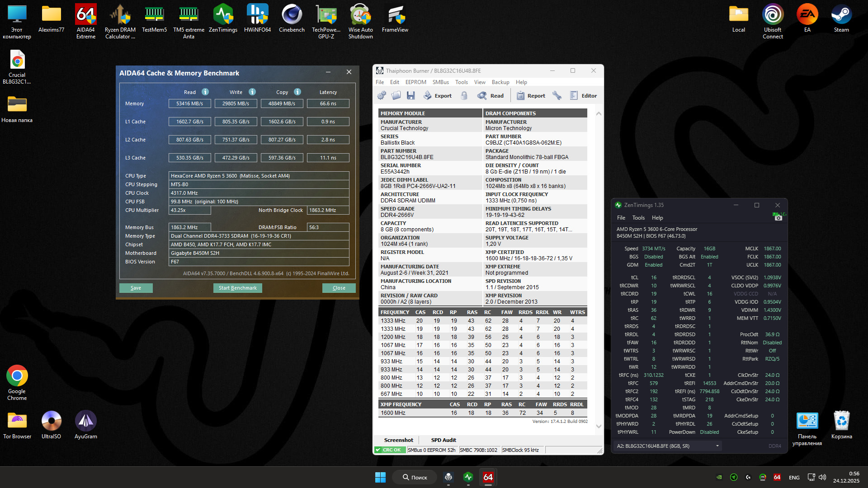Open the Tools menu in ZenTimings

tap(638, 218)
